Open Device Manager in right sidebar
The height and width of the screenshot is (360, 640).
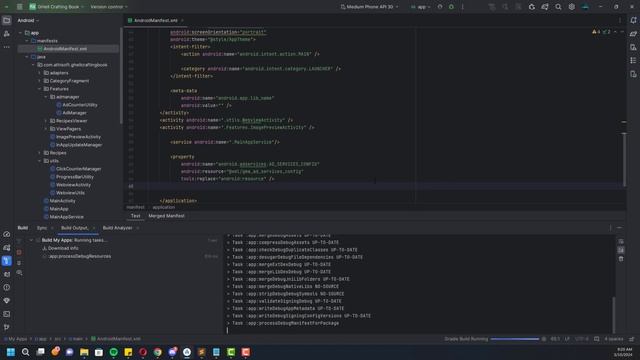click(x=633, y=47)
